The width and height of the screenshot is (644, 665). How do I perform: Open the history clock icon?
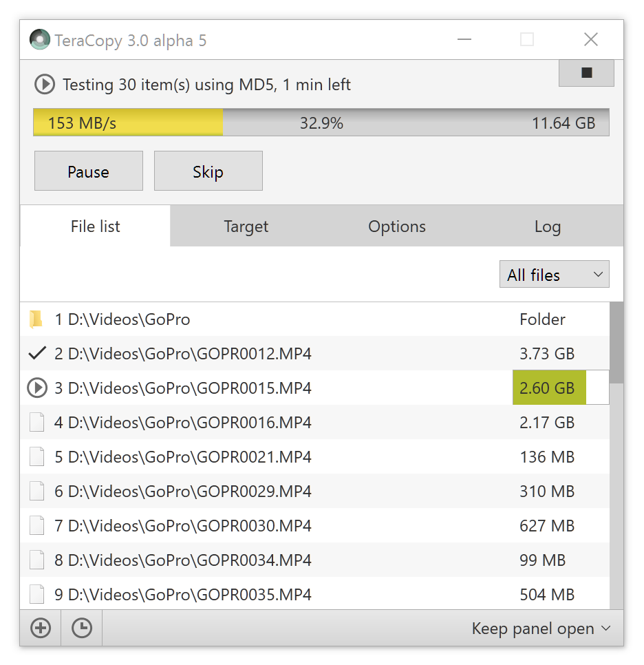point(82,628)
